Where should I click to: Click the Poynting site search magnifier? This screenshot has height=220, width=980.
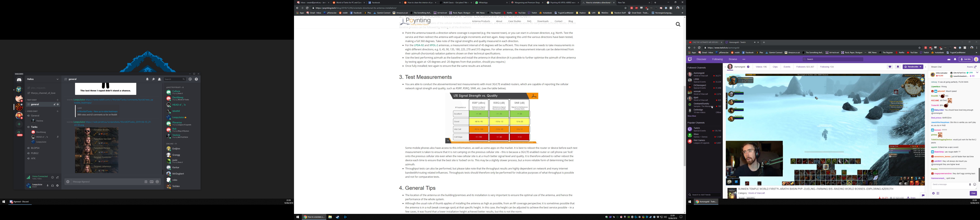[x=678, y=24]
